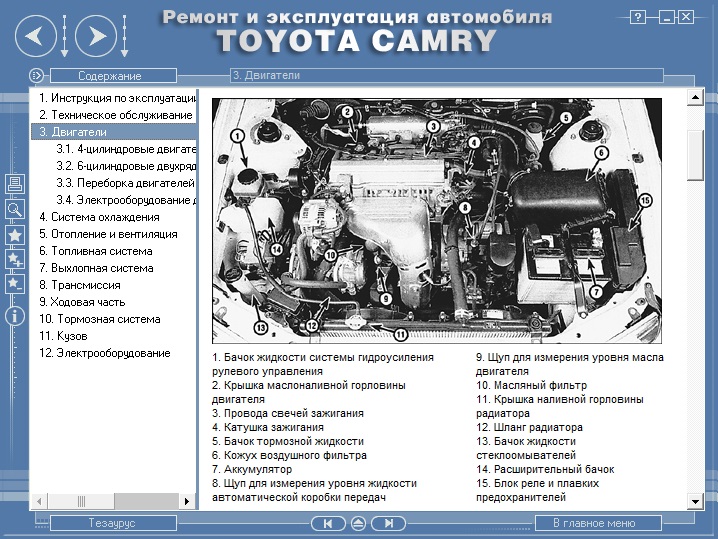Click the content vertical scrollbar thumb

click(695, 156)
